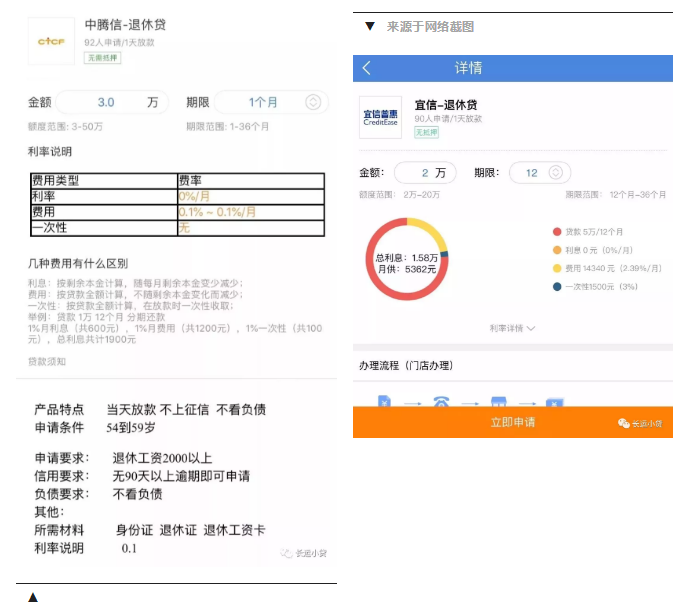
Task: Click the 额度范围: 2万-20万 text
Action: tap(400, 195)
